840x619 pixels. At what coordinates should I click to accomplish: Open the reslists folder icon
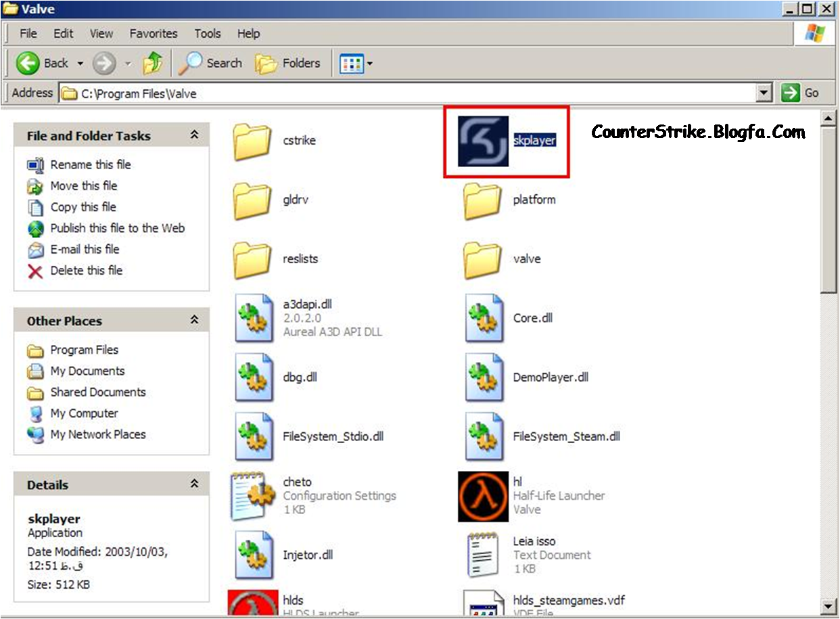[252, 260]
